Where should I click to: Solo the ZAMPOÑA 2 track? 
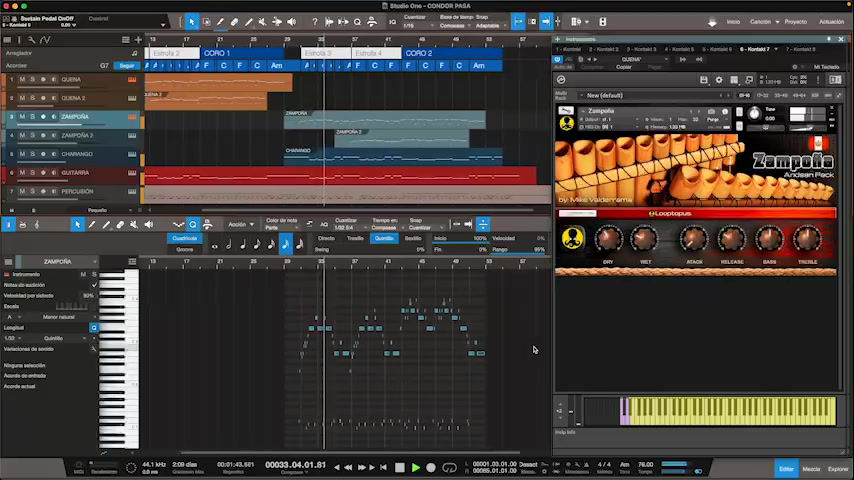click(33, 136)
